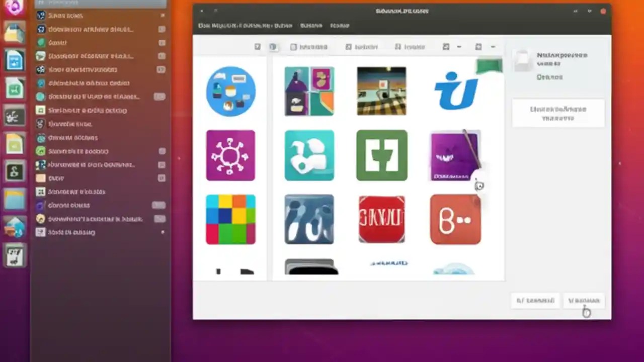Select the blue anchor-style app icon
Image resolution: width=644 pixels, height=362 pixels.
[x=455, y=90]
